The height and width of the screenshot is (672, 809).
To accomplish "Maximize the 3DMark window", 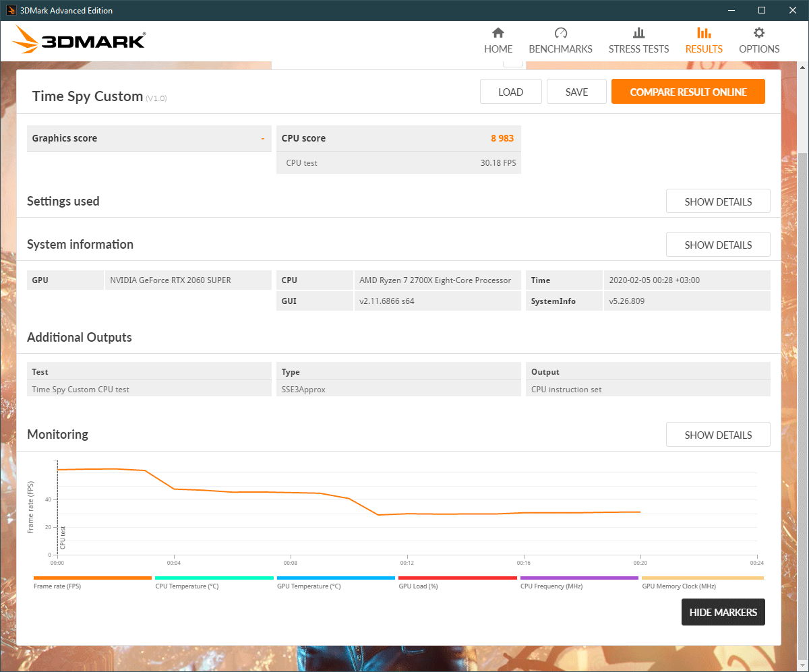I will (x=761, y=10).
